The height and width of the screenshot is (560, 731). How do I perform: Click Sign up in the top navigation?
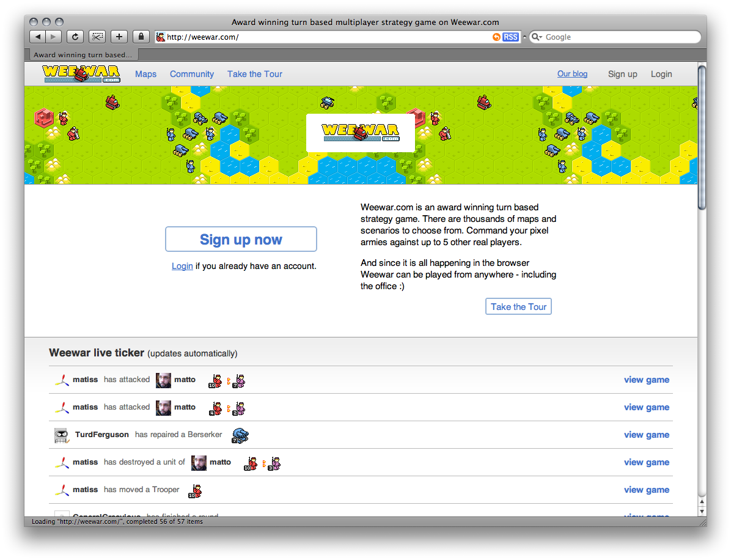pos(622,74)
